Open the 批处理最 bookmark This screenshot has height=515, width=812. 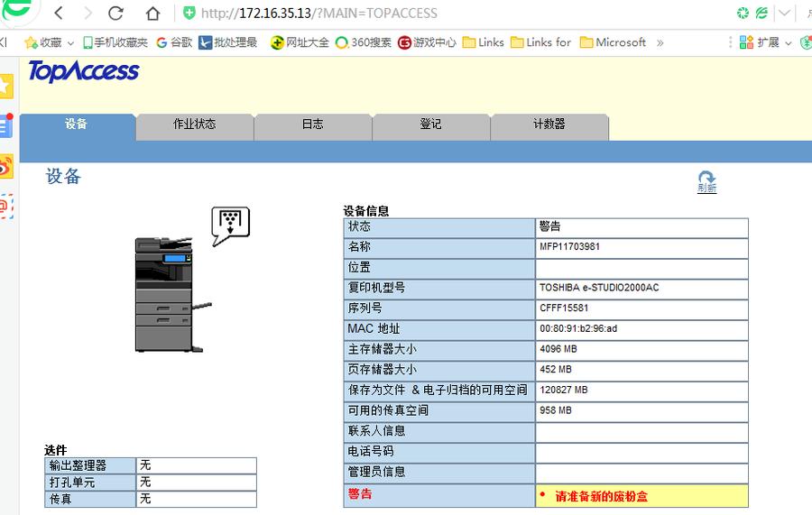click(x=228, y=42)
